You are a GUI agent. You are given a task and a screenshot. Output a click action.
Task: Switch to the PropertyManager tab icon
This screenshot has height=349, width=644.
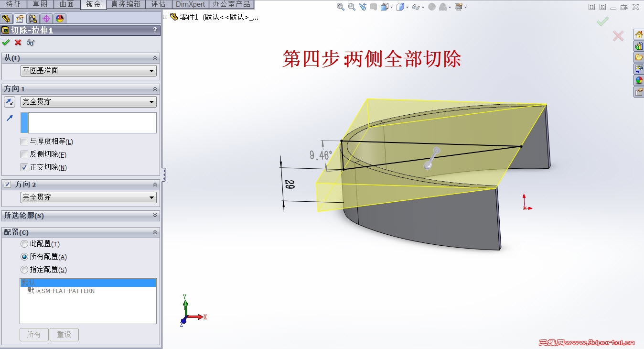coord(20,19)
